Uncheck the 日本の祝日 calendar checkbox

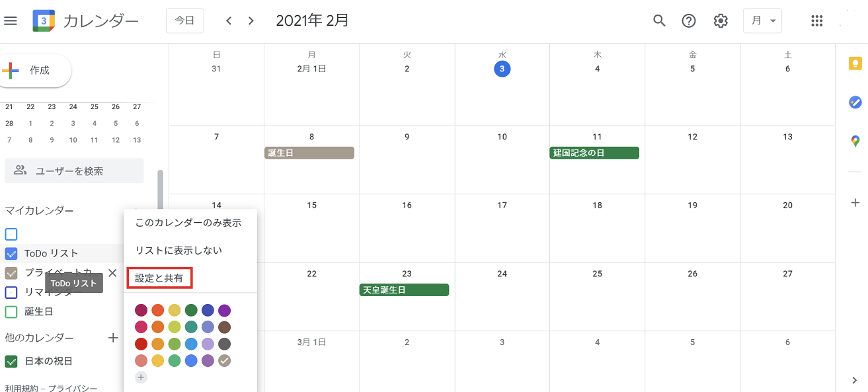11,361
